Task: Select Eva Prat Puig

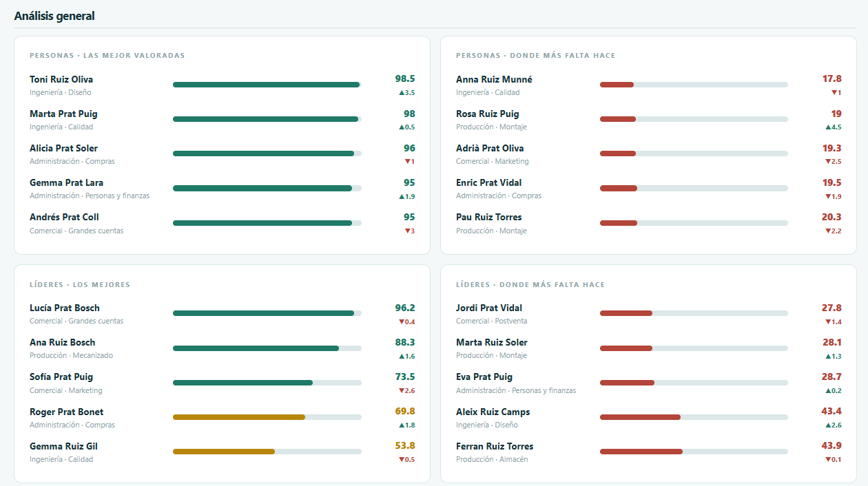Action: click(484, 377)
